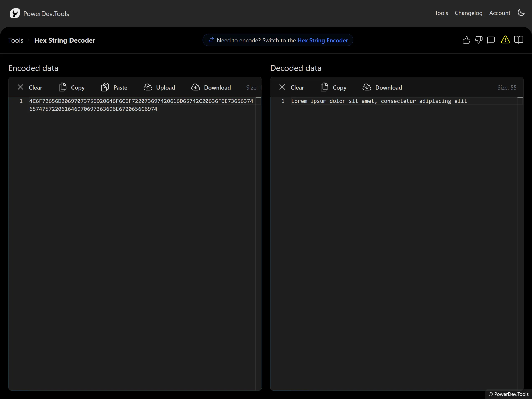Image resolution: width=532 pixels, height=399 pixels.
Task: Open the Account menu item
Action: (500, 13)
